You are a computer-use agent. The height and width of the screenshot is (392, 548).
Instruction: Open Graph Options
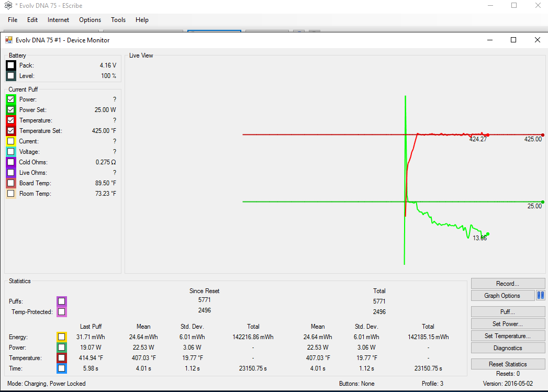[x=502, y=296]
